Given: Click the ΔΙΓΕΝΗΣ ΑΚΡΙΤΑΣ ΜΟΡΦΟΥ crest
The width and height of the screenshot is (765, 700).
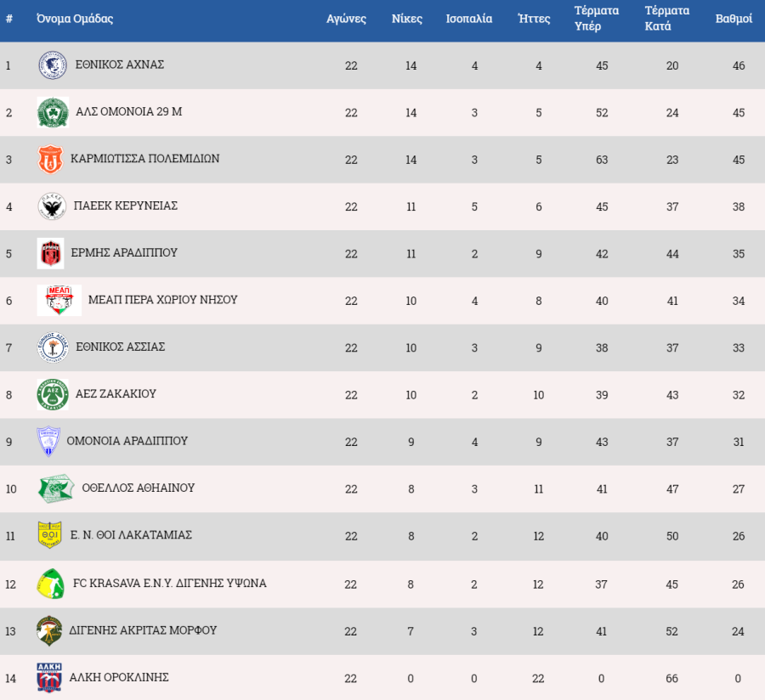Looking at the screenshot, I should coord(49,631).
